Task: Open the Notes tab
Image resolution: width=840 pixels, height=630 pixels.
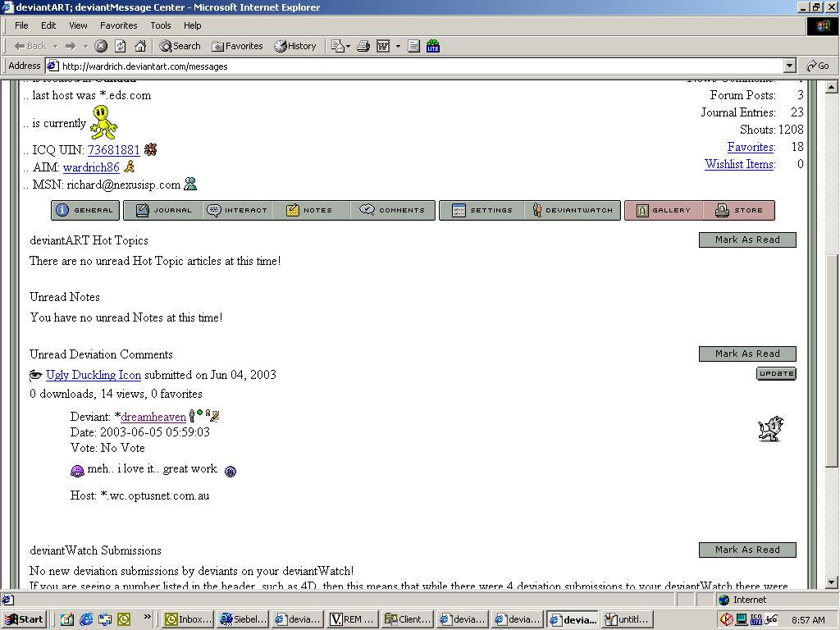Action: pos(311,210)
